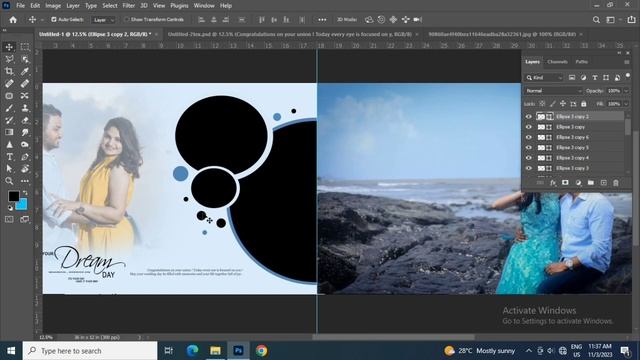Toggle Lock position in layers panel
640x360 pixels.
point(563,104)
